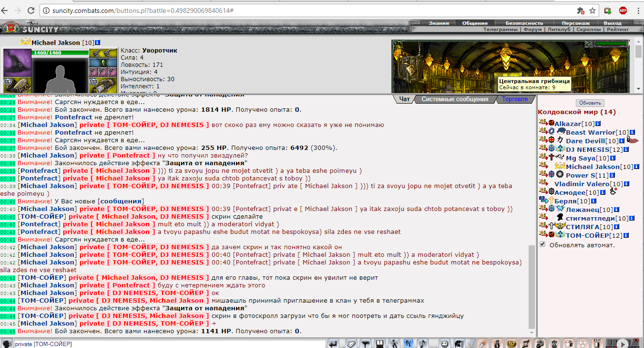Click the witch hat equipment slot
Screen dimensions: 644x348
coord(17,63)
